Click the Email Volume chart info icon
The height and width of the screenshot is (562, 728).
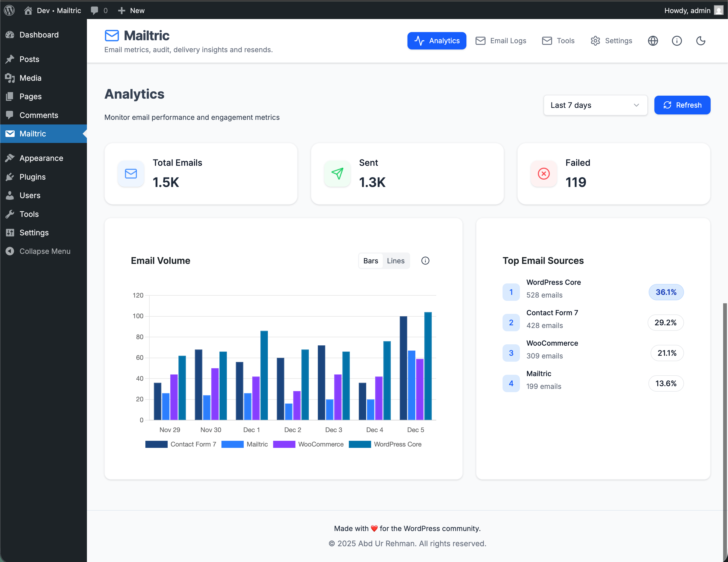tap(425, 261)
